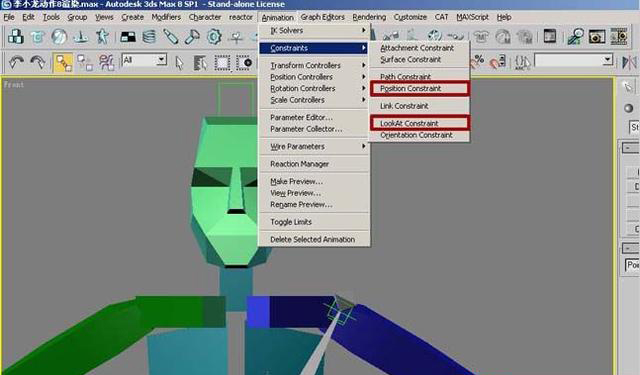Open Edit Named Selection Sets tool

coord(522,62)
